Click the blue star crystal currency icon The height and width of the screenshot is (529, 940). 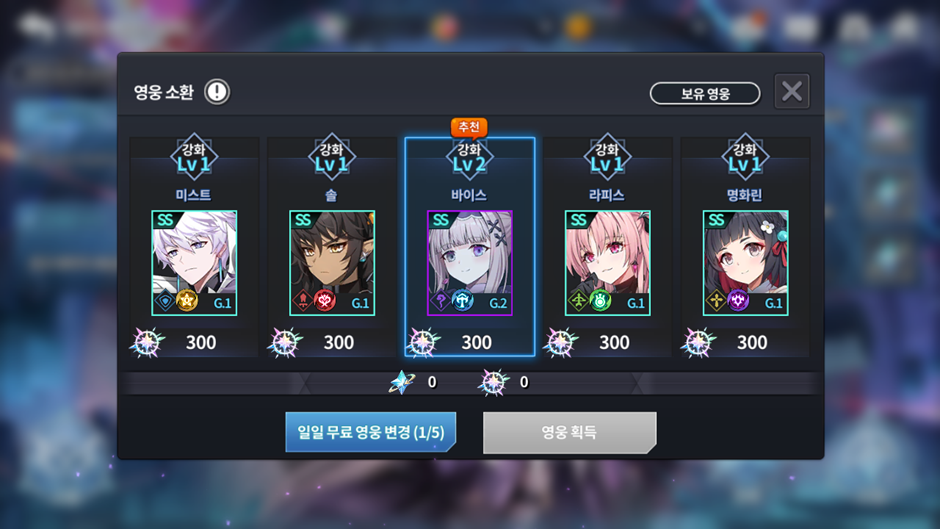coord(402,382)
